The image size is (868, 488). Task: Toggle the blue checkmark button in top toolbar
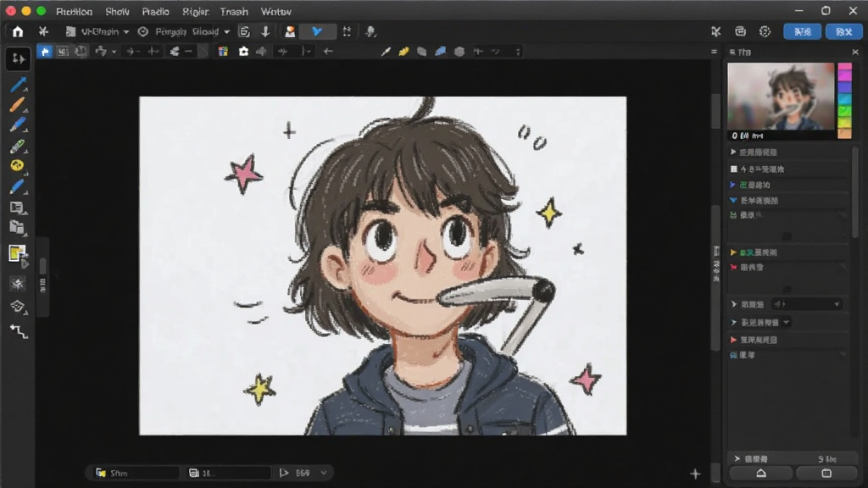pos(317,31)
